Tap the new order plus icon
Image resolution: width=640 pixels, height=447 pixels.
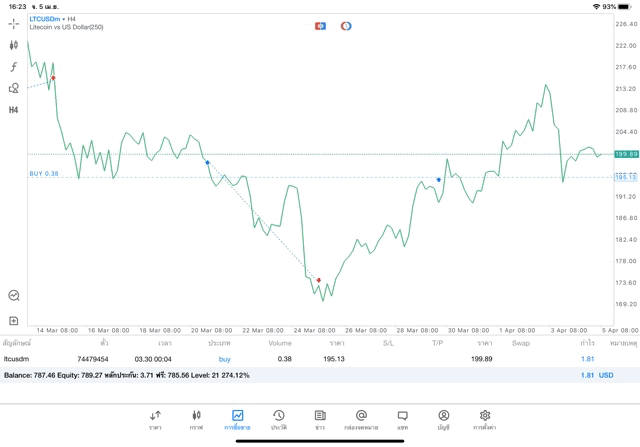(13, 321)
